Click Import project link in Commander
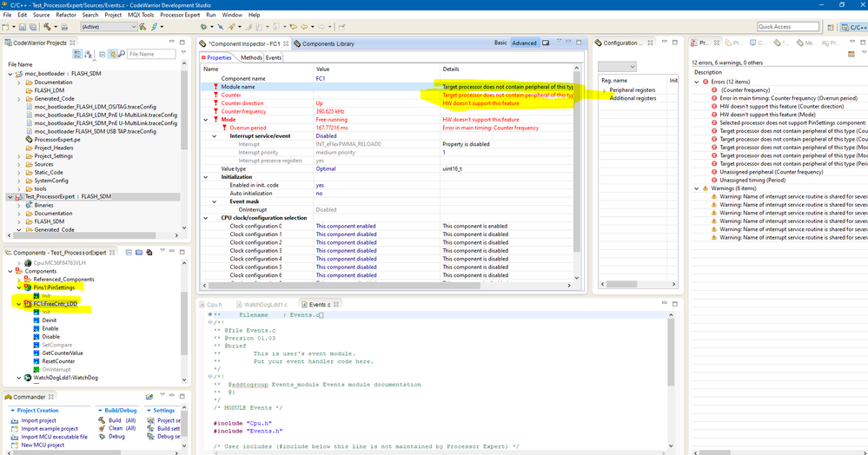The height and width of the screenshot is (455, 868). click(39, 420)
